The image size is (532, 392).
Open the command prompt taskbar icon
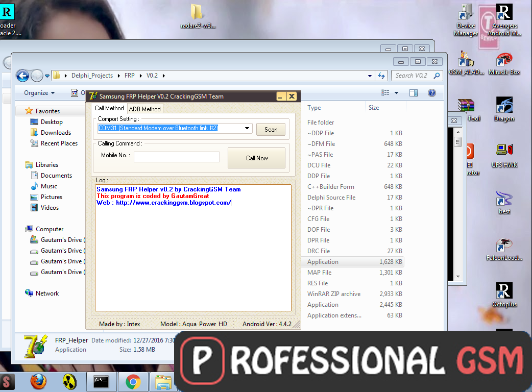point(101,382)
